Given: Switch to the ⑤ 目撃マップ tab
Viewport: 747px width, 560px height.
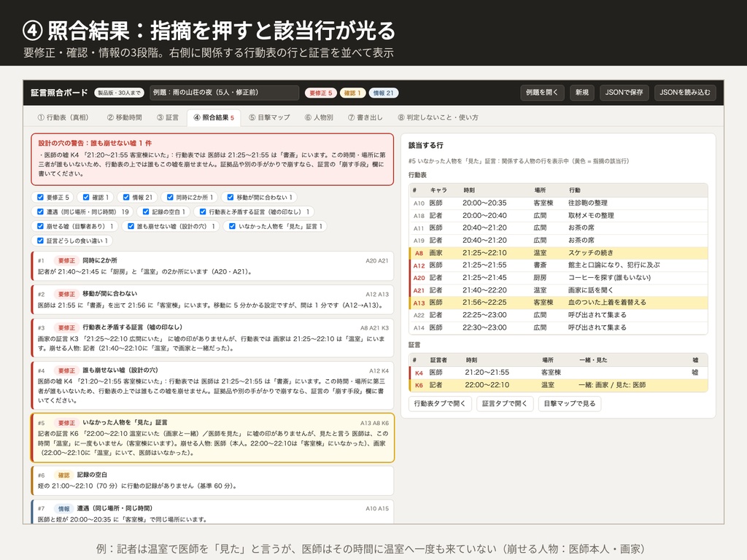Looking at the screenshot, I should click(x=269, y=117).
